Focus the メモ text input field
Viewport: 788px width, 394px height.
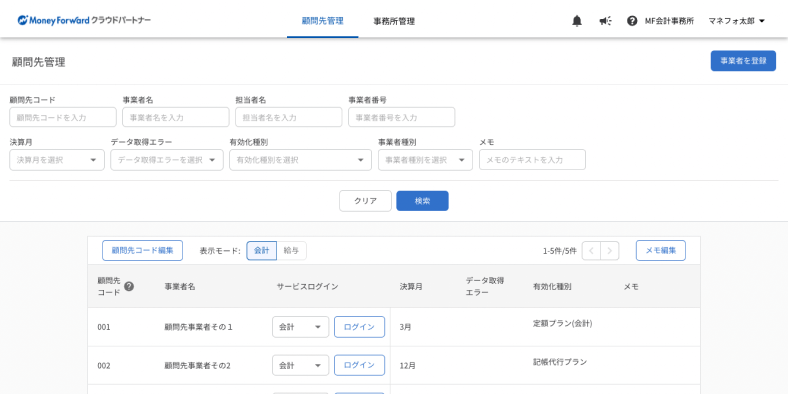532,160
